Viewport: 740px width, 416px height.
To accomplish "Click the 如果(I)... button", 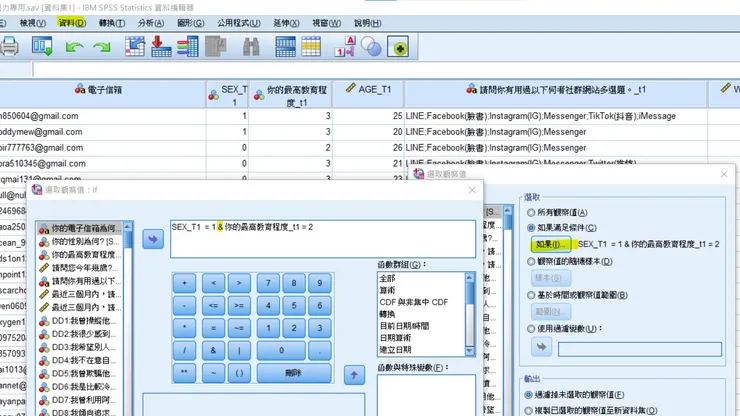I will (x=551, y=244).
